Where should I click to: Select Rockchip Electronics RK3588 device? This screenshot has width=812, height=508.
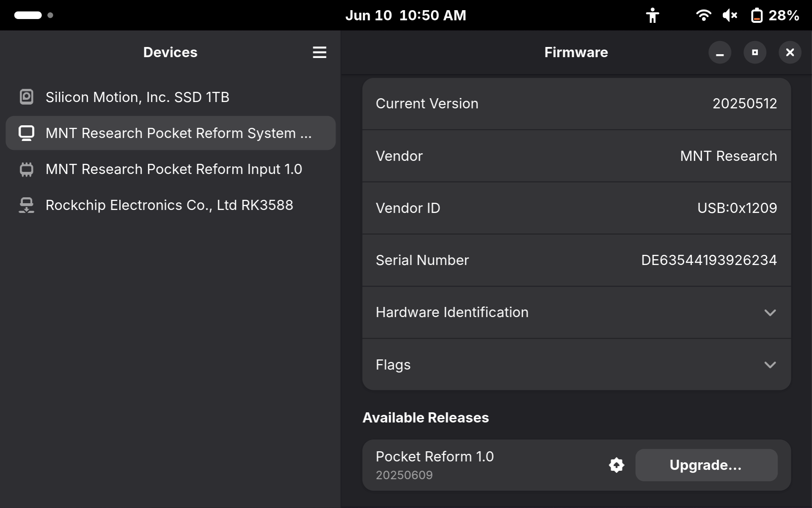point(170,205)
